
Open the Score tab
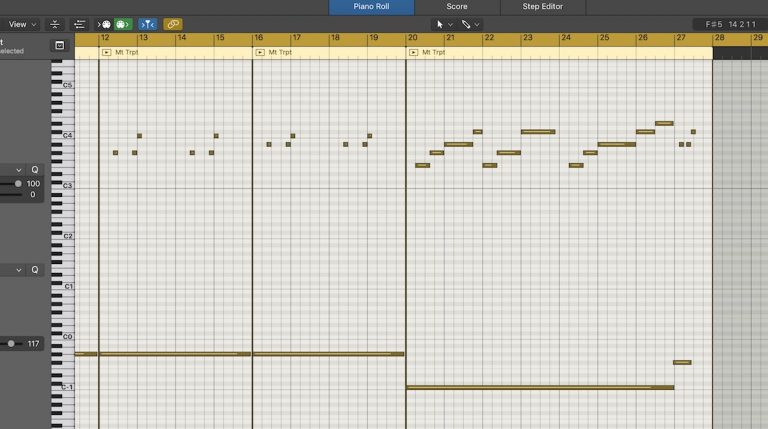(456, 7)
